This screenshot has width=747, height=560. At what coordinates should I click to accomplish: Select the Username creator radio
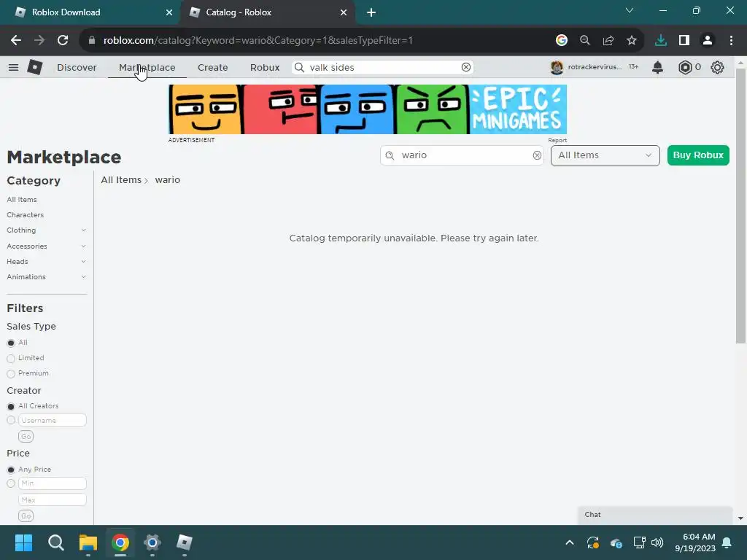[11, 420]
